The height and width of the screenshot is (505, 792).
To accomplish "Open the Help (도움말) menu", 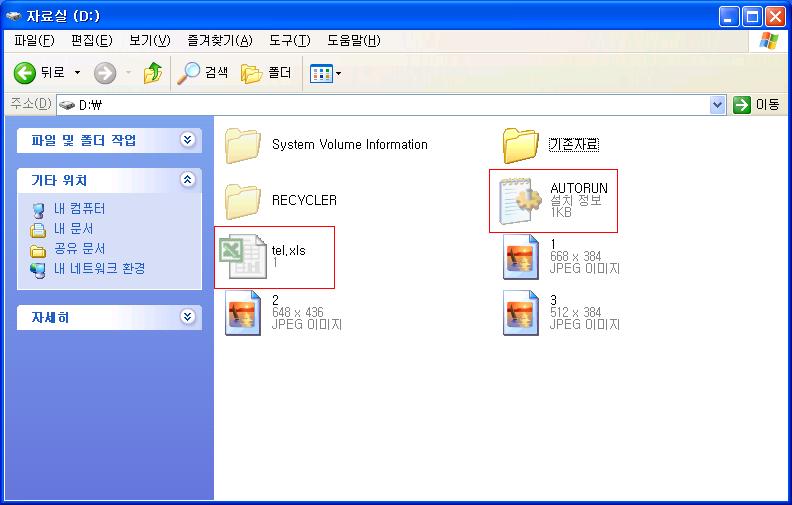I will [354, 40].
